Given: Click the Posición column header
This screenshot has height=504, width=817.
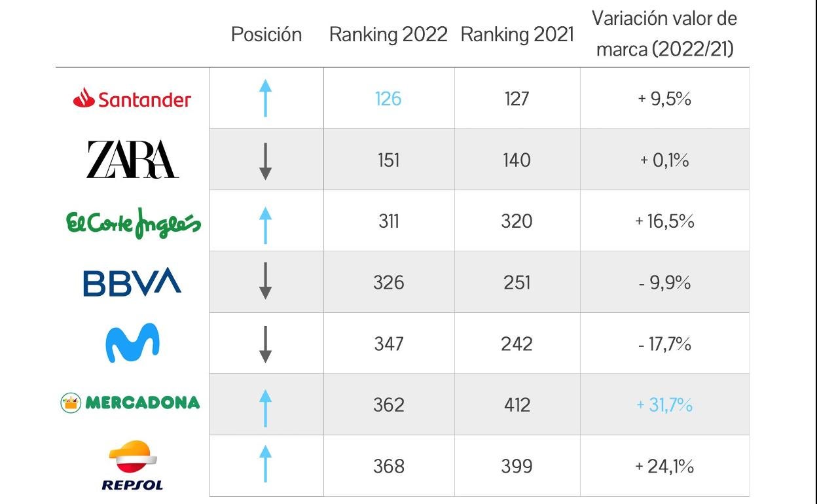Looking at the screenshot, I should 266,35.
